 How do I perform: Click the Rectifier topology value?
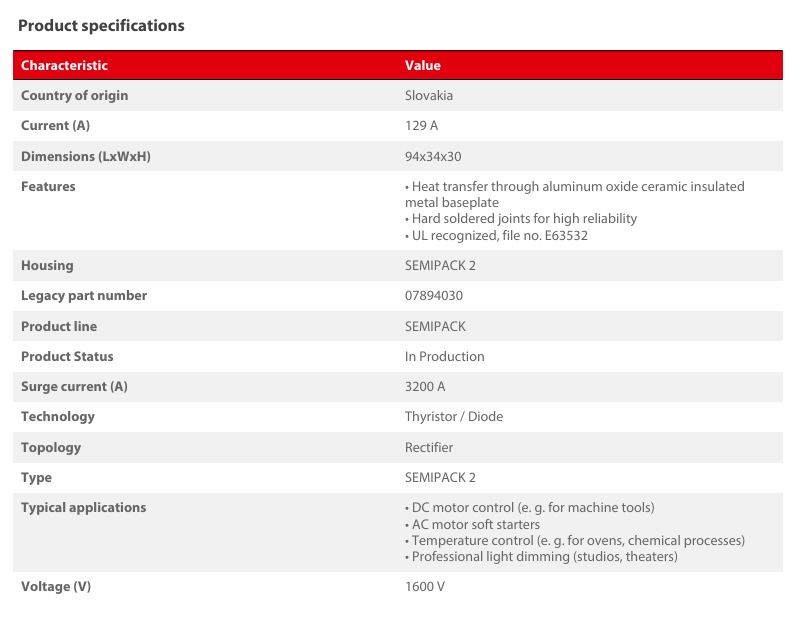tap(429, 447)
